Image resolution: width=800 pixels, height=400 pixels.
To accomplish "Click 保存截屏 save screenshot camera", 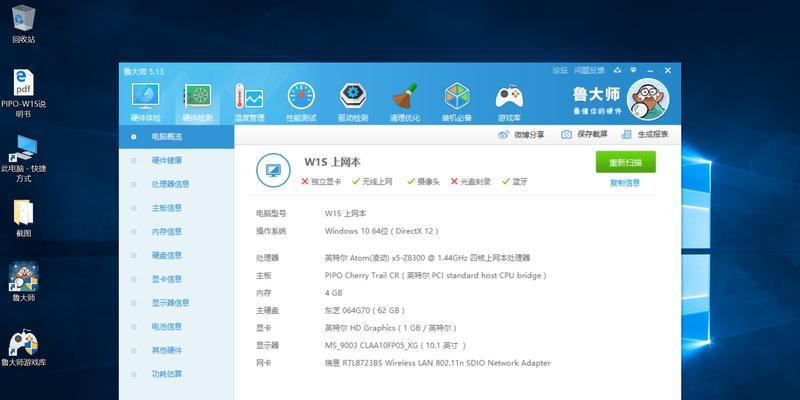I will pyautogui.click(x=584, y=135).
